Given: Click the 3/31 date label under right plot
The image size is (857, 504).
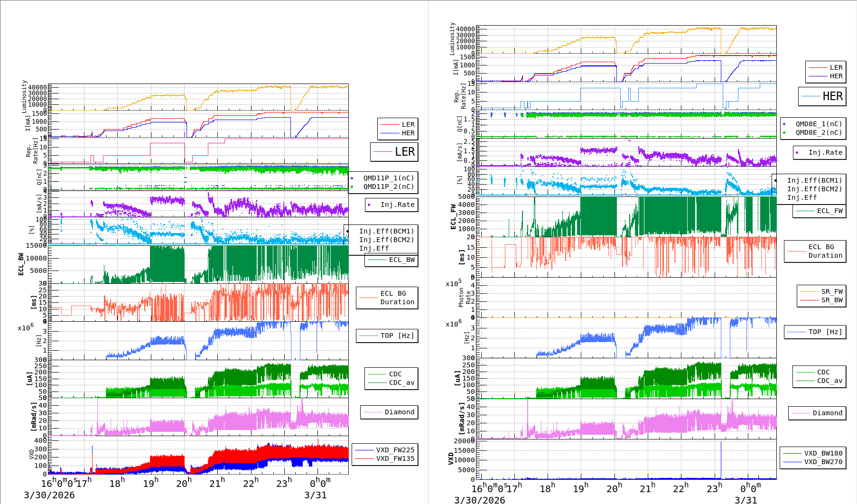Looking at the screenshot, I should 745,500.
